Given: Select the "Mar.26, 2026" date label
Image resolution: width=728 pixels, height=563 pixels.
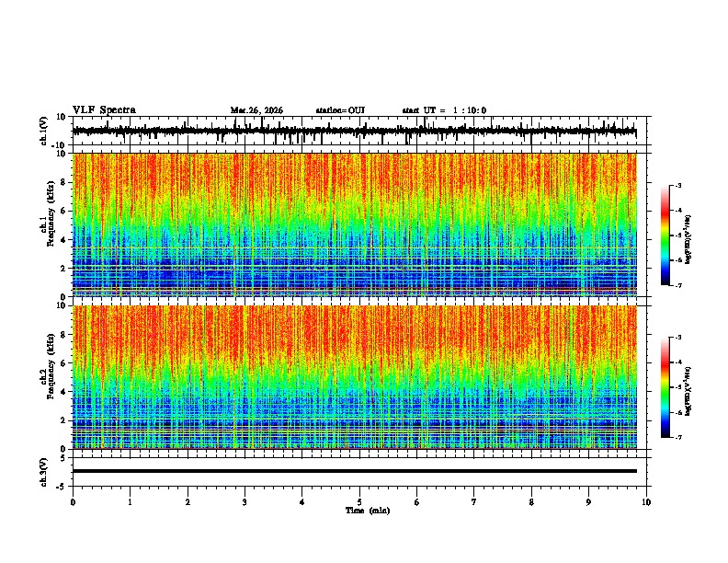Looking at the screenshot, I should coord(256,110).
